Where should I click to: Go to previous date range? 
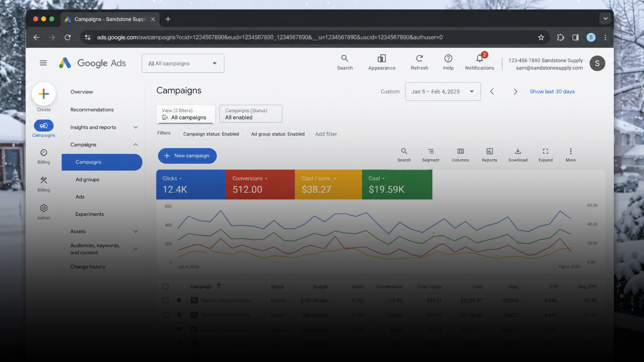(x=492, y=92)
